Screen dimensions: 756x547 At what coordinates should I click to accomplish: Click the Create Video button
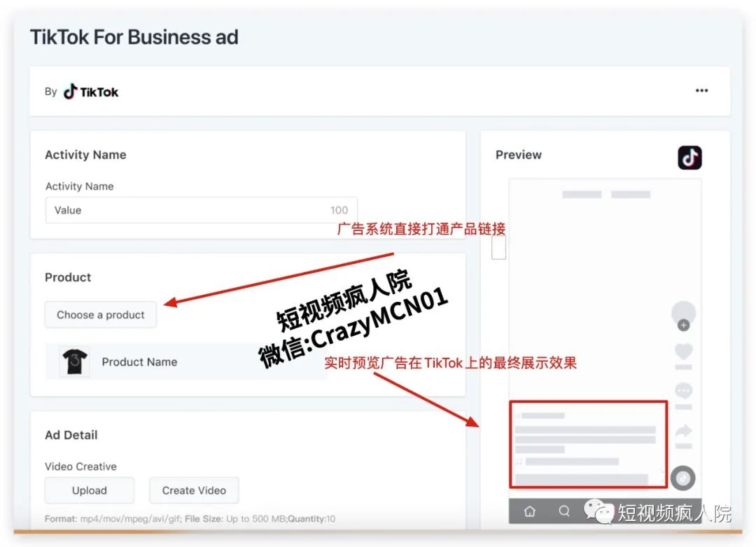(194, 490)
